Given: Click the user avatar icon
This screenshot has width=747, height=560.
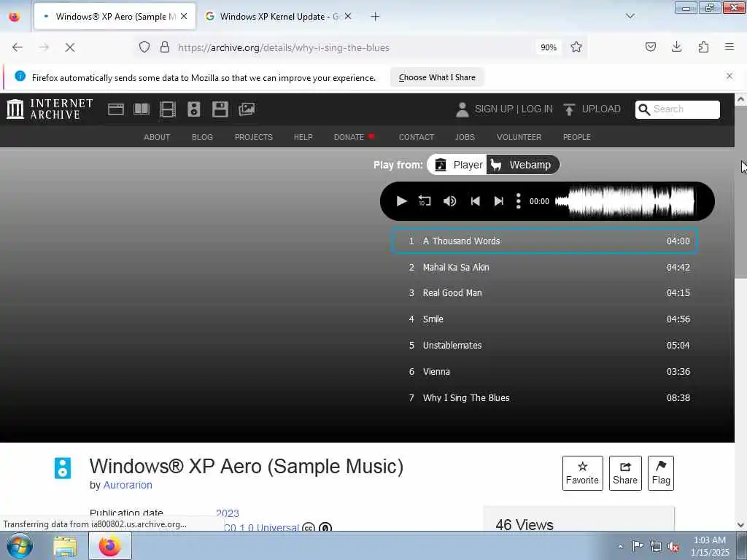Looking at the screenshot, I should pyautogui.click(x=462, y=109).
